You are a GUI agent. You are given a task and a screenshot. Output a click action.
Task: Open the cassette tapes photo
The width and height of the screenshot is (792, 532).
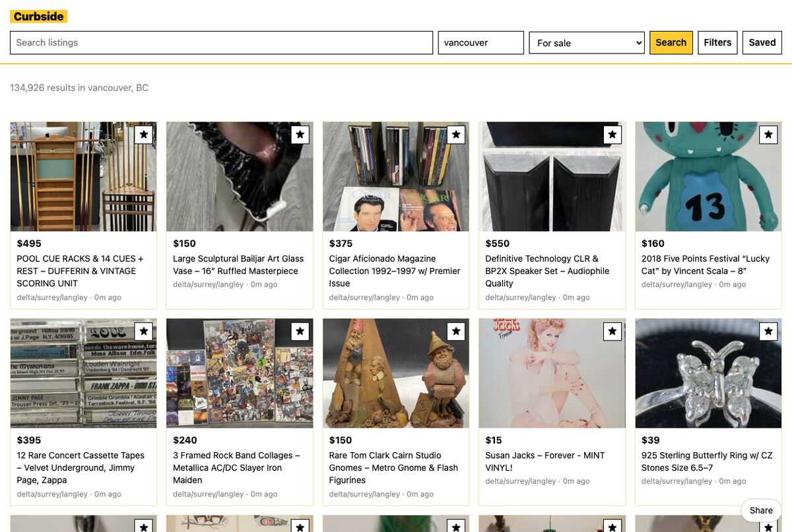coord(84,373)
